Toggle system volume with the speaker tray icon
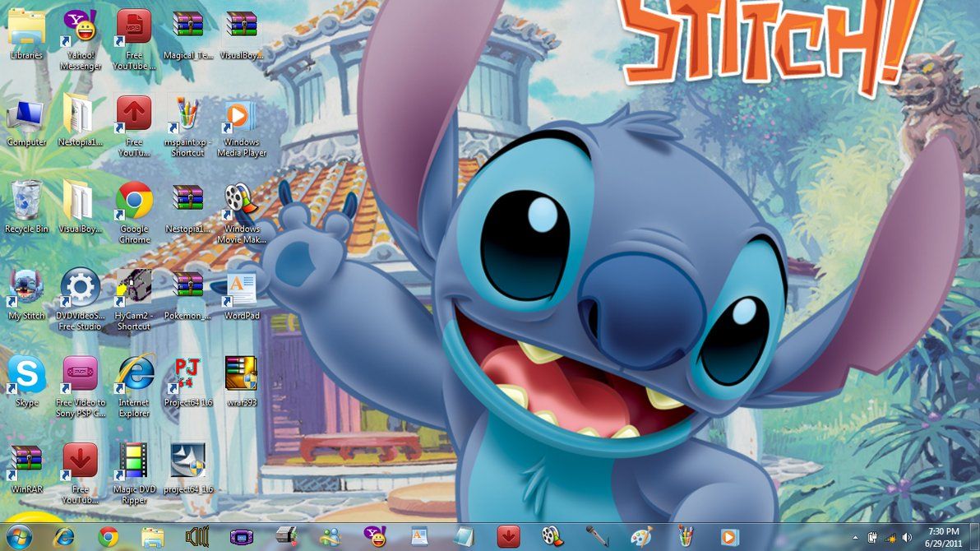This screenshot has width=980, height=551. point(906,538)
